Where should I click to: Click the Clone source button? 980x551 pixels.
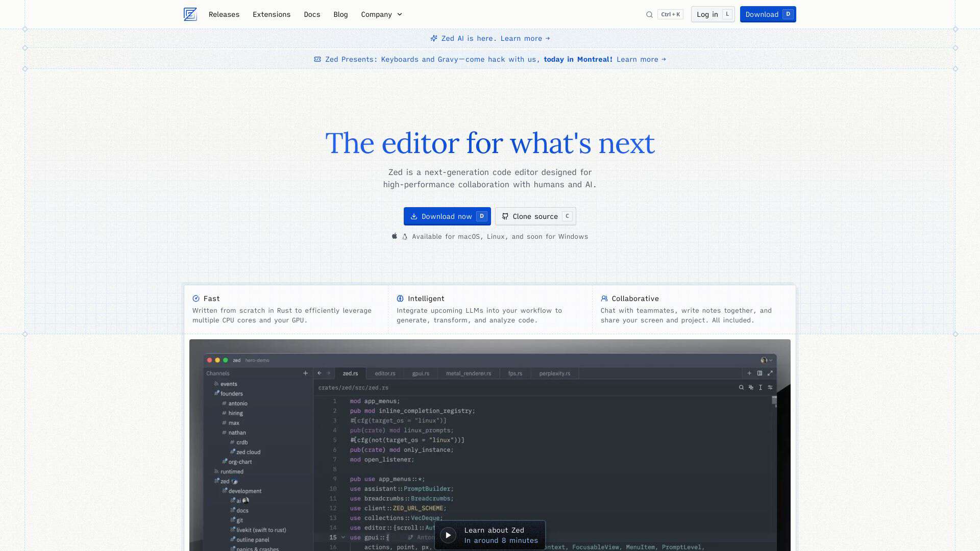535,216
